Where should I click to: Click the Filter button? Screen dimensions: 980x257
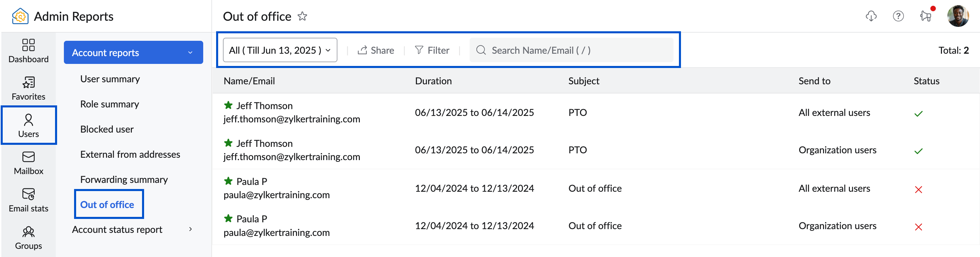click(432, 50)
